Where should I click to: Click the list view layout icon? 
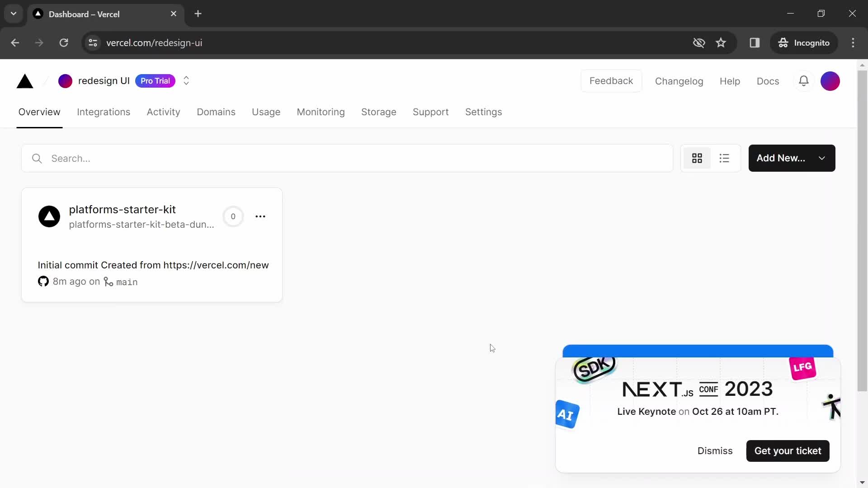click(724, 158)
